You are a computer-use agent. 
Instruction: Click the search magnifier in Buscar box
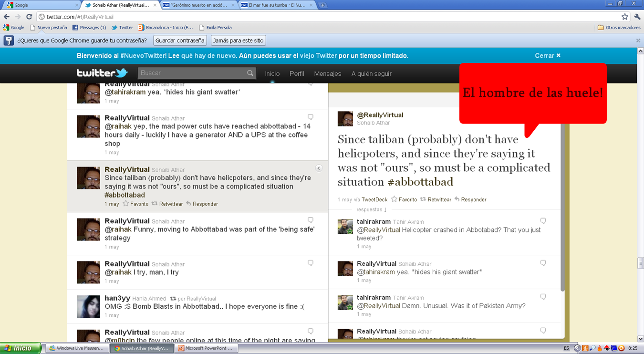pyautogui.click(x=250, y=73)
